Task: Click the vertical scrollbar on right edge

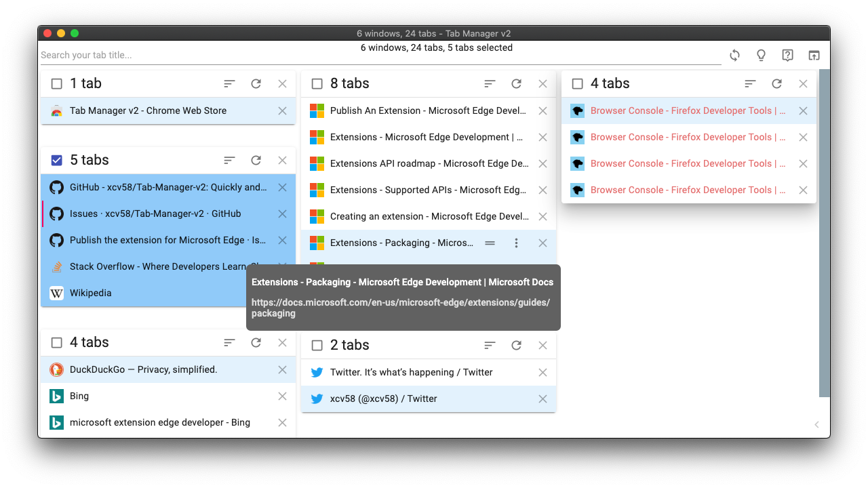Action: [x=825, y=233]
